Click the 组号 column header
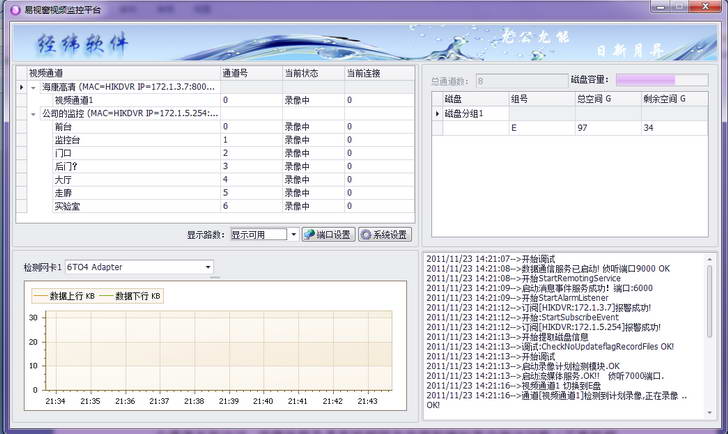This screenshot has width=728, height=434. click(542, 99)
